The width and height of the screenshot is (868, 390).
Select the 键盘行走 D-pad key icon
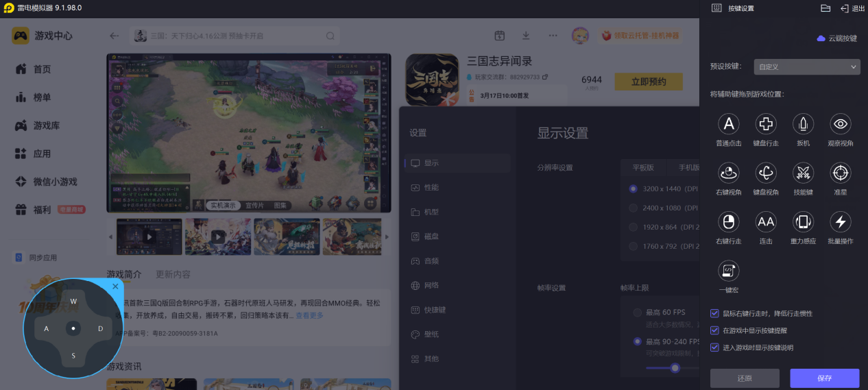pos(766,124)
